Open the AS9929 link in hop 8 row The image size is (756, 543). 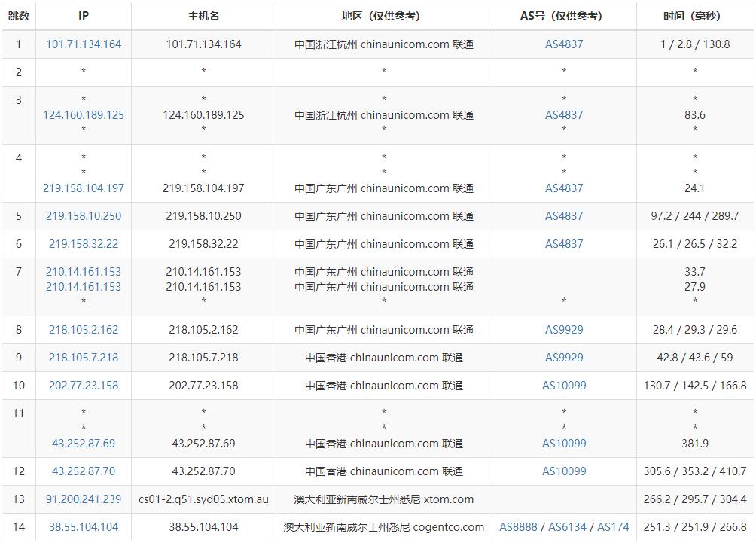coord(564,330)
